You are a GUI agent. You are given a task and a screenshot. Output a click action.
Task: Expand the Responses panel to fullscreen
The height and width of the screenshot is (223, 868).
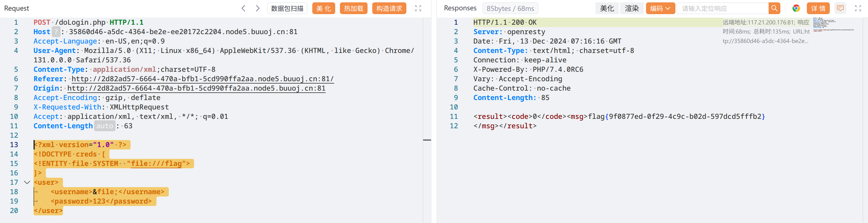(858, 8)
